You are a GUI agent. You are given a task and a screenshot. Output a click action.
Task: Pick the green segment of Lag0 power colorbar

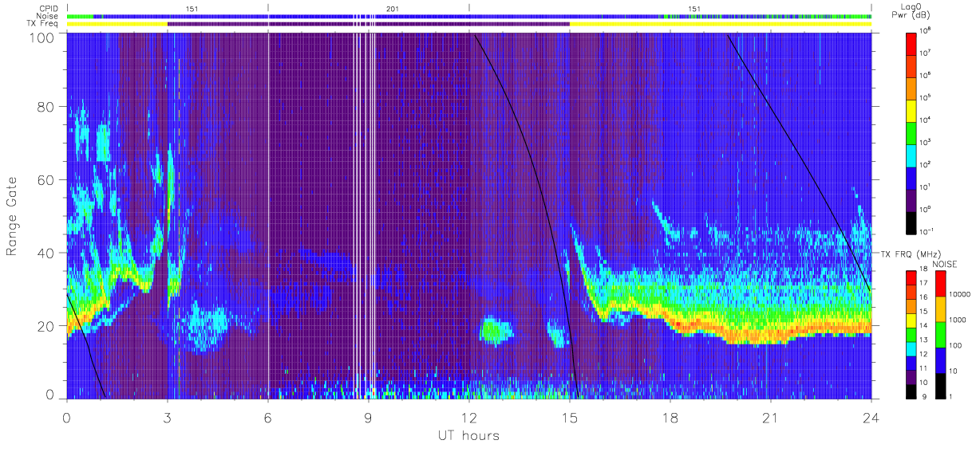tap(912, 132)
